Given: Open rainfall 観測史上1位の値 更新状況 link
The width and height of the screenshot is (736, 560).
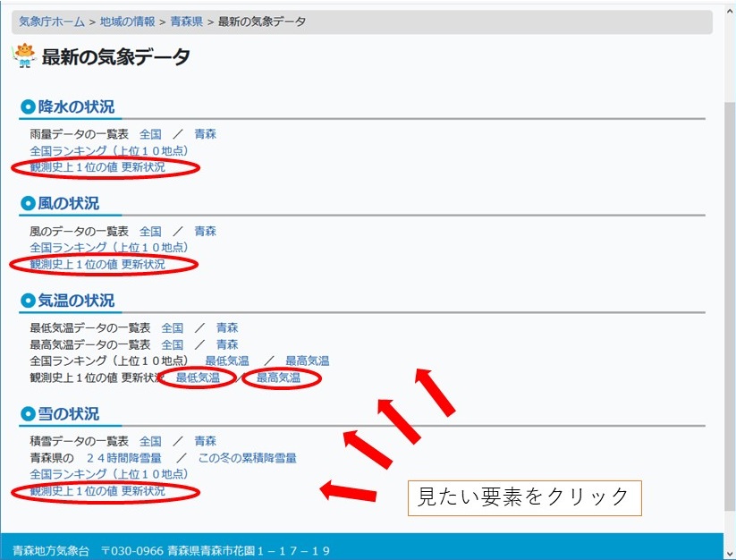Looking at the screenshot, I should (x=97, y=167).
